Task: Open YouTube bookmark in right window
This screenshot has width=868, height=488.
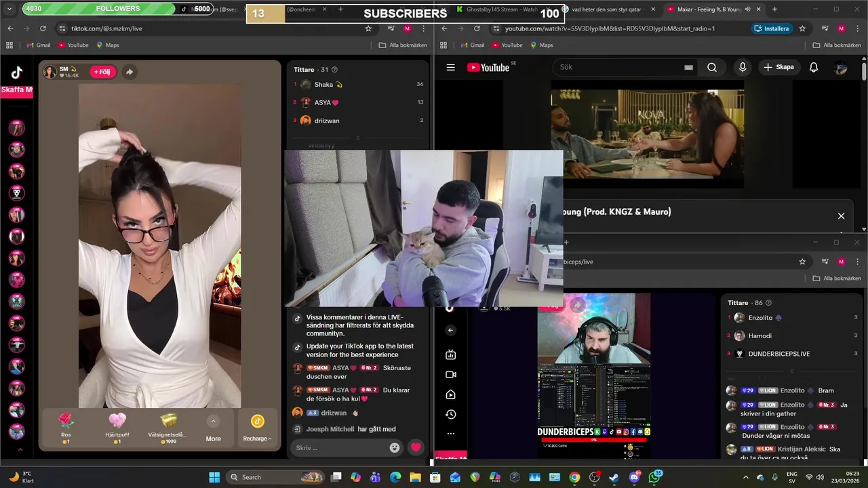Action: pos(507,45)
